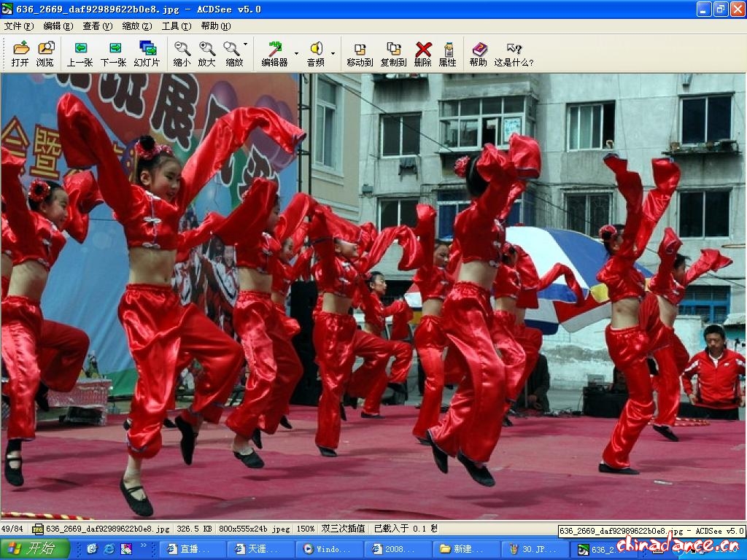The image size is (747, 560).
Task: Delete the image with 删除 icon
Action: click(x=422, y=54)
